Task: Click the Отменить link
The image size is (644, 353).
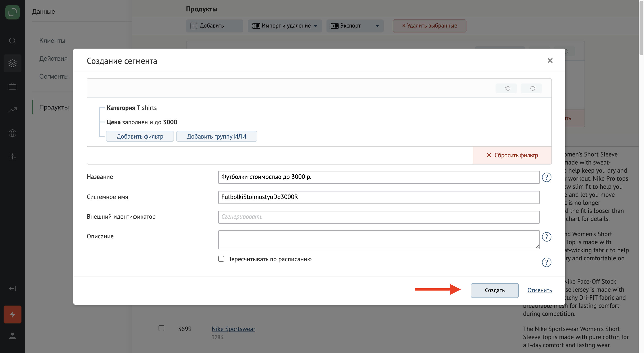Action: pos(540,290)
